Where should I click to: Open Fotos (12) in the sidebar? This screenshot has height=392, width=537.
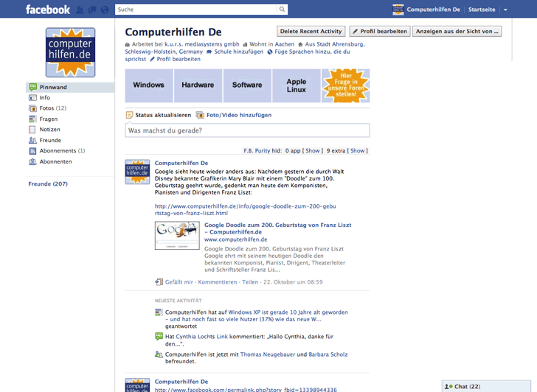(x=53, y=108)
